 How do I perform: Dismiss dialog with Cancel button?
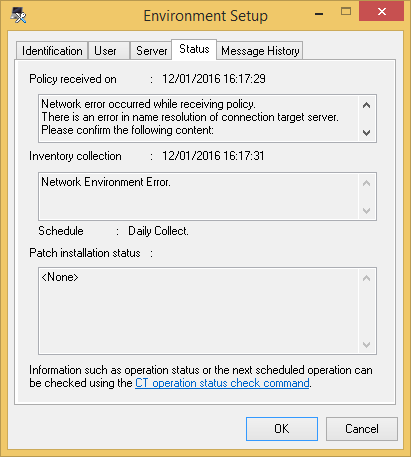(x=362, y=429)
